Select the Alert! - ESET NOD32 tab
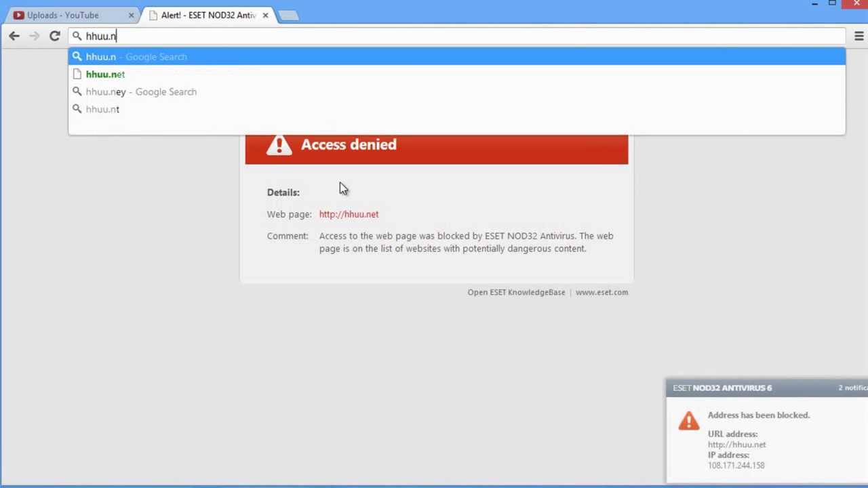This screenshot has width=868, height=488. [x=208, y=15]
